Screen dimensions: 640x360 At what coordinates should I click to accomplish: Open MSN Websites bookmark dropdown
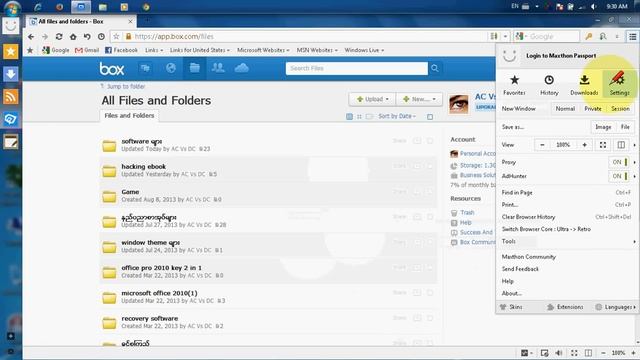[317, 50]
